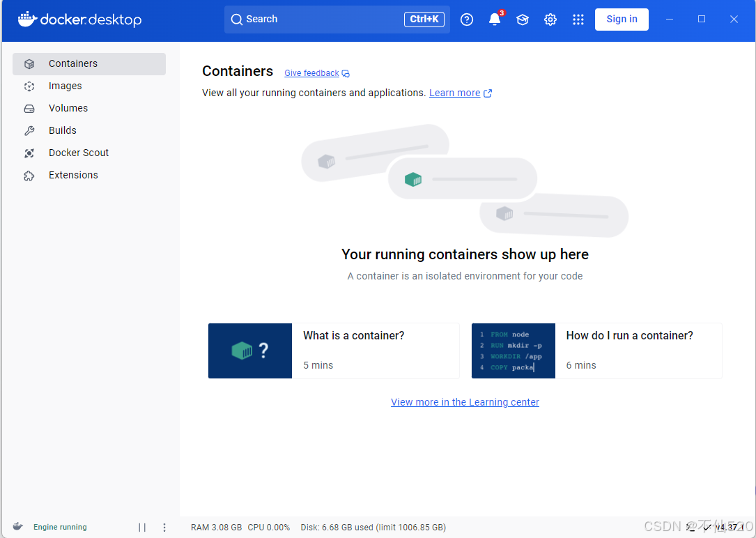This screenshot has width=756, height=538.
Task: Click the whale engine status icon
Action: [17, 527]
